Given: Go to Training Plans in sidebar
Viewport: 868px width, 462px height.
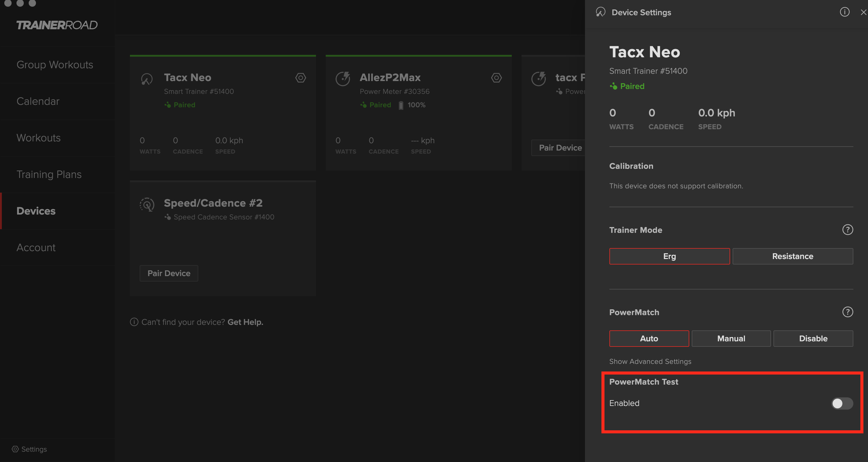Looking at the screenshot, I should pos(49,174).
